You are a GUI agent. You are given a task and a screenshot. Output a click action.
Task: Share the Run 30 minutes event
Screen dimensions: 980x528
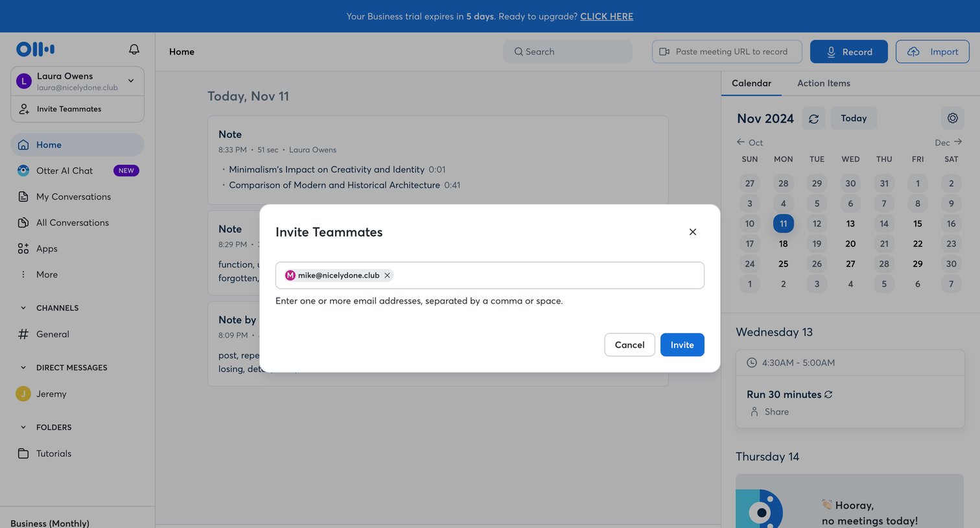pos(769,412)
